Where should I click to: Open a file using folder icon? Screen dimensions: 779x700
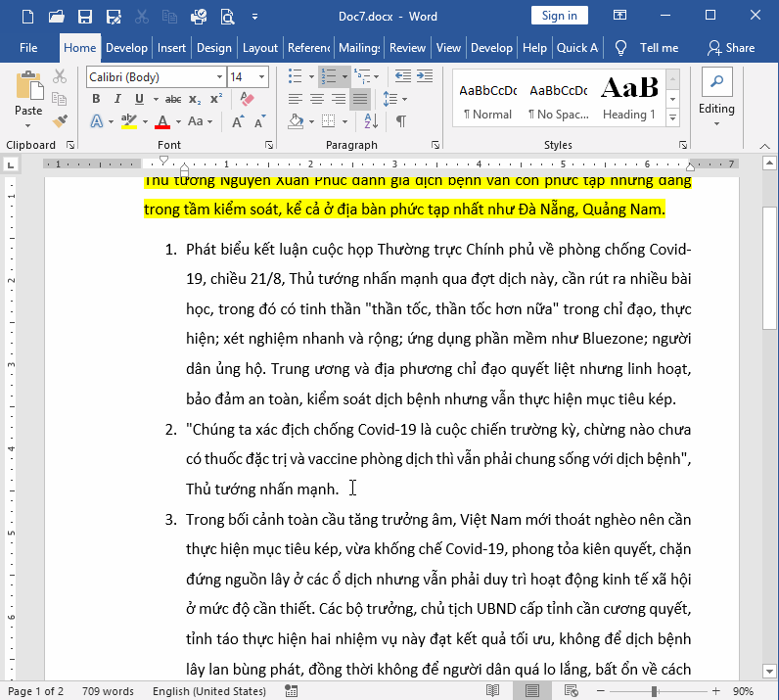(x=56, y=17)
